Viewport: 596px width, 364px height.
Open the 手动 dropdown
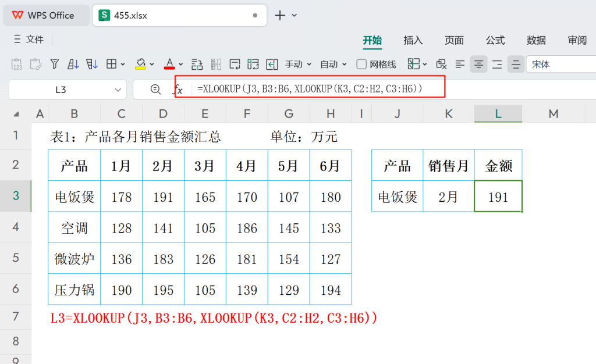pos(299,65)
